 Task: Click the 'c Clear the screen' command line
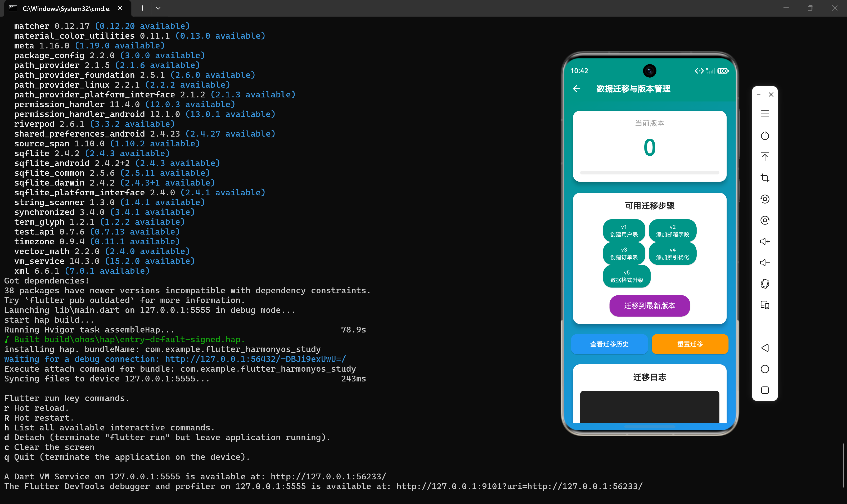(x=49, y=447)
